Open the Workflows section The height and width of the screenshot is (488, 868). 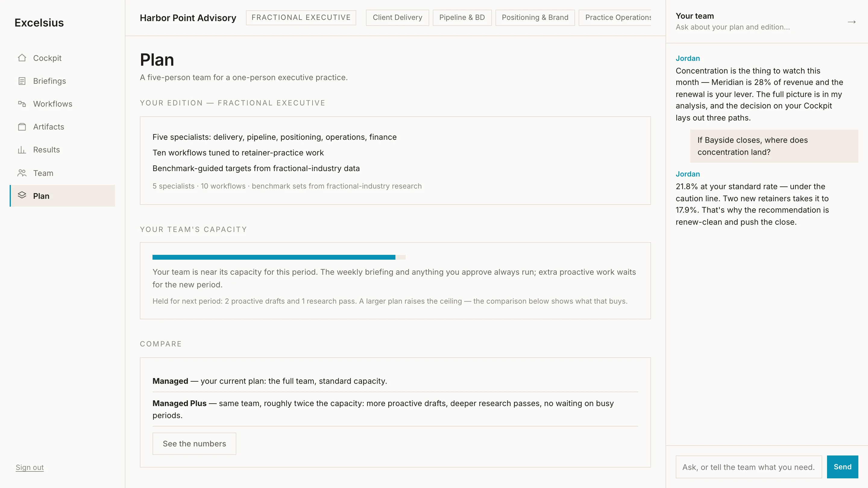click(x=63, y=104)
